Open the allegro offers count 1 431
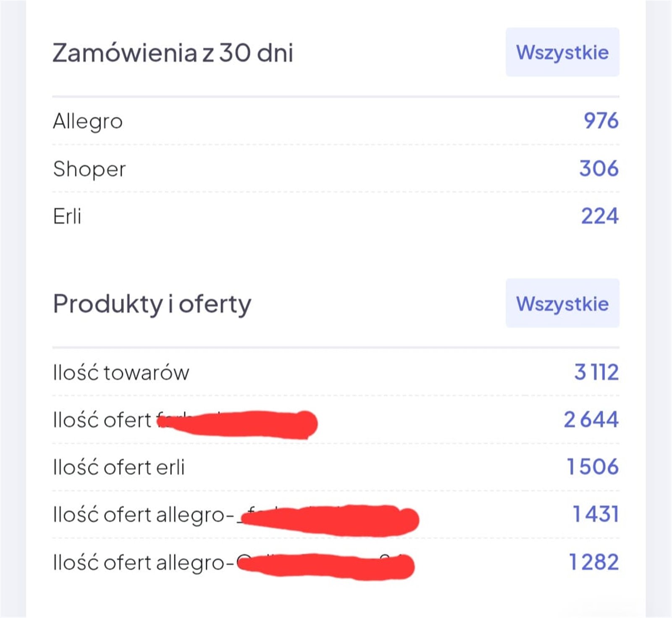 pos(596,514)
